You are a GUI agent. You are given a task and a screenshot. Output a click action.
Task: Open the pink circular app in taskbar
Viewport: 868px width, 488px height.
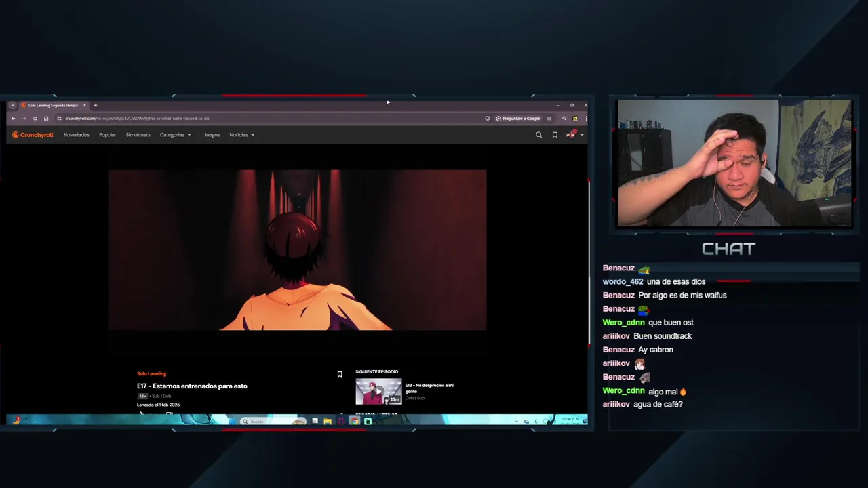point(340,422)
